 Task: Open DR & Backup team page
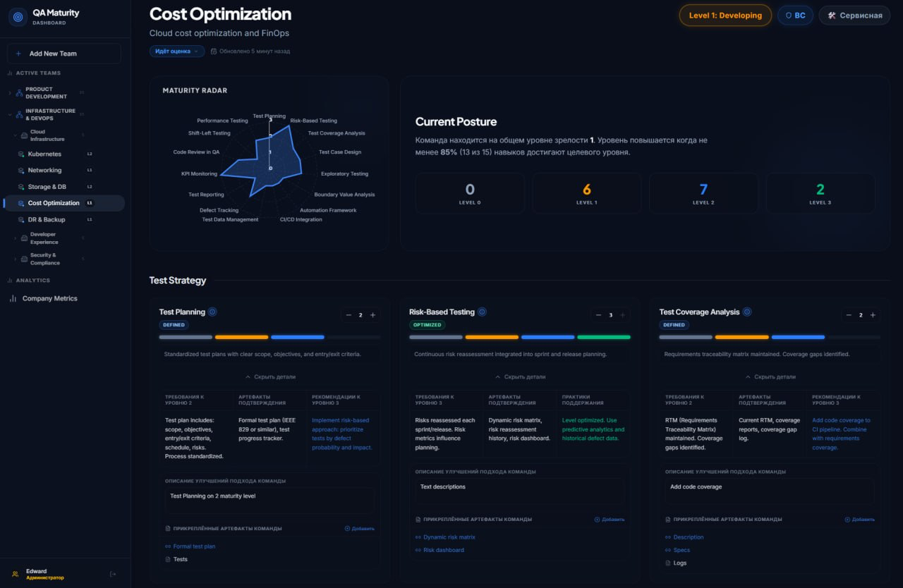[47, 220]
